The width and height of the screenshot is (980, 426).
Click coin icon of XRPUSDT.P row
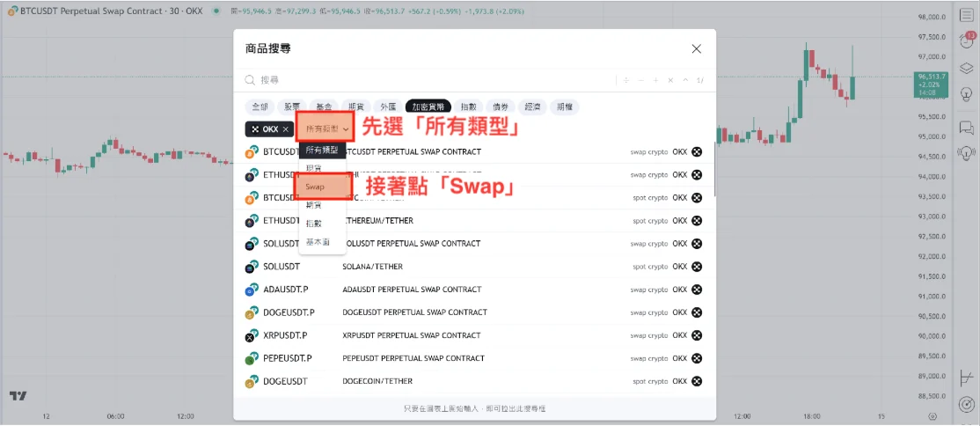click(x=252, y=336)
